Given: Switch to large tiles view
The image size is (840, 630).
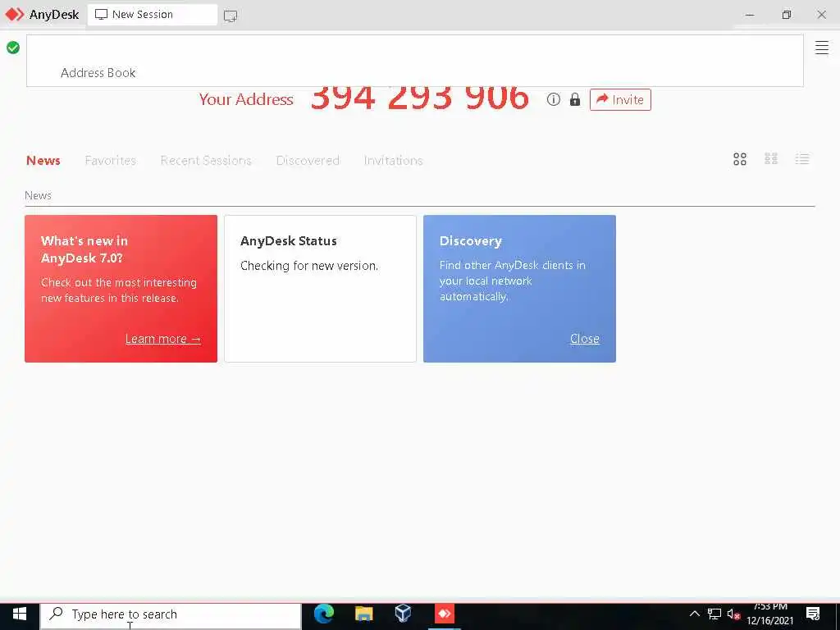Looking at the screenshot, I should click(740, 159).
